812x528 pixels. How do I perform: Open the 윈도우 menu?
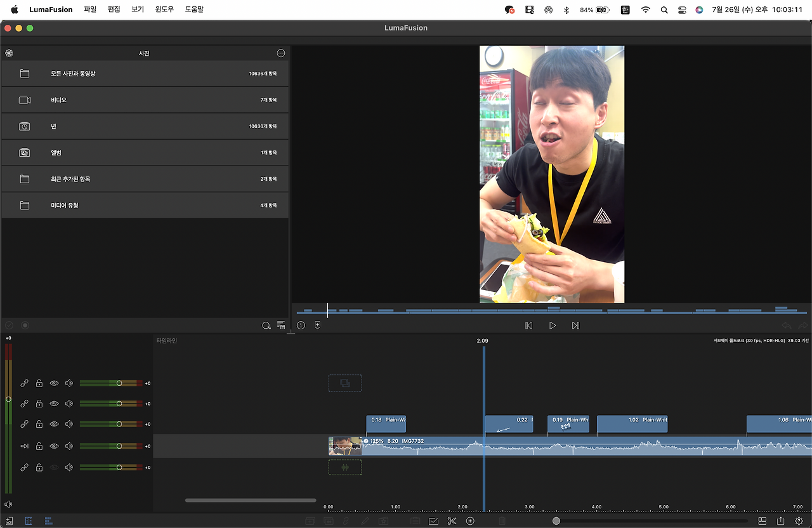164,10
